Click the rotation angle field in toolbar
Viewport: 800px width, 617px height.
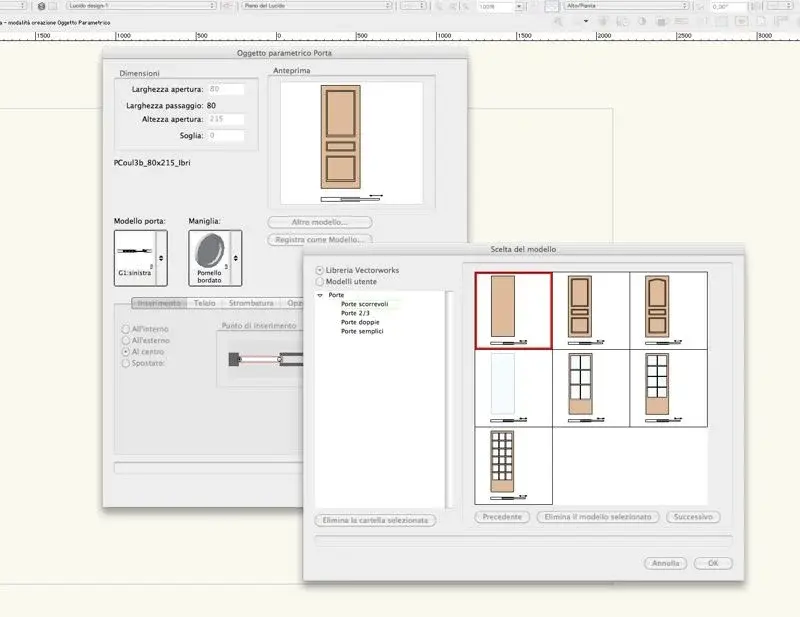click(729, 7)
